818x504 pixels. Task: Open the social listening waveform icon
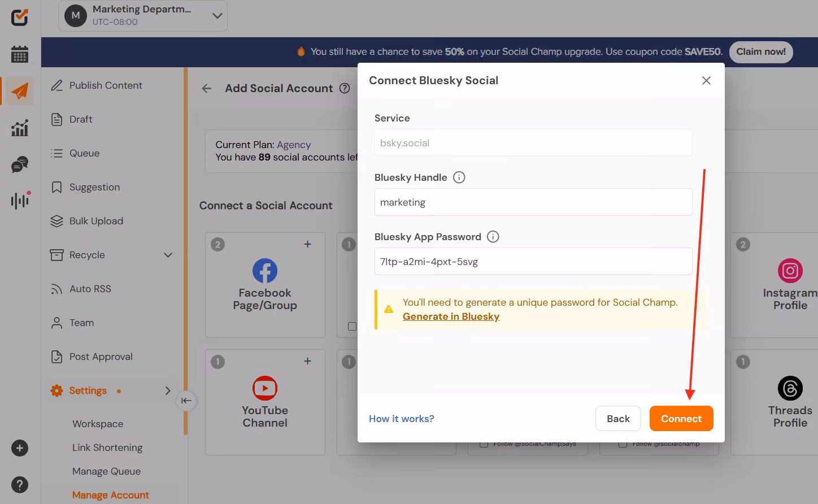click(x=20, y=199)
